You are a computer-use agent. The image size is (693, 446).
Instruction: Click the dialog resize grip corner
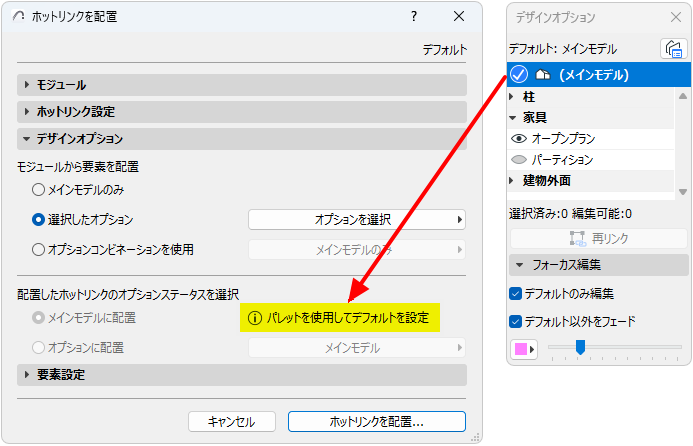[476, 438]
